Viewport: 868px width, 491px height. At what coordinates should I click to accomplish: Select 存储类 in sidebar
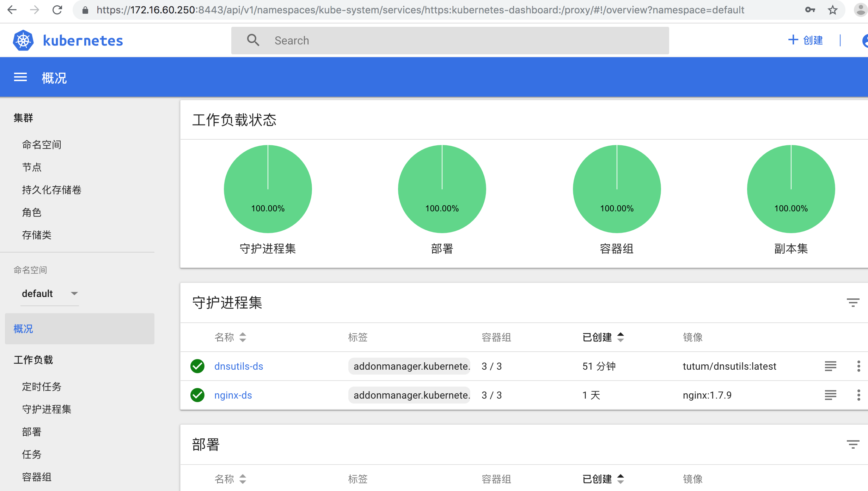pyautogui.click(x=37, y=235)
